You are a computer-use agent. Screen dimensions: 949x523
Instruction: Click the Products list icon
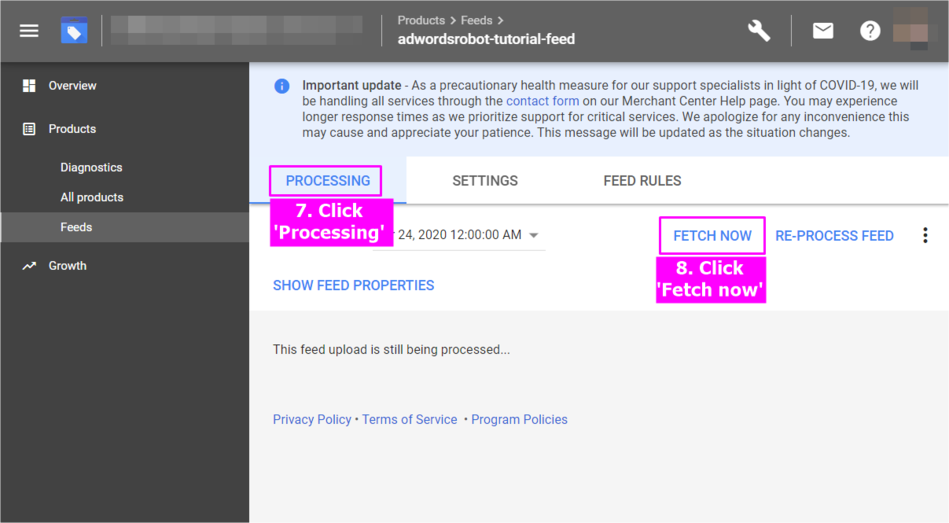29,129
